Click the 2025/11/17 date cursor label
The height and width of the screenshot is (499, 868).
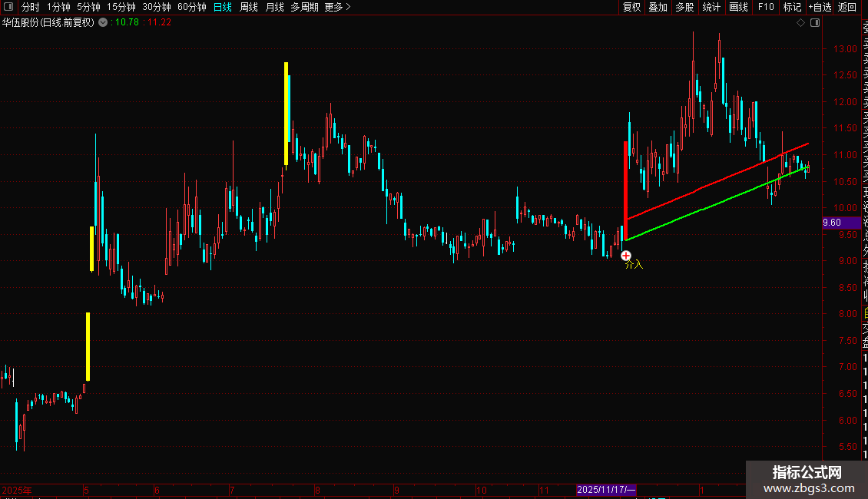point(606,490)
